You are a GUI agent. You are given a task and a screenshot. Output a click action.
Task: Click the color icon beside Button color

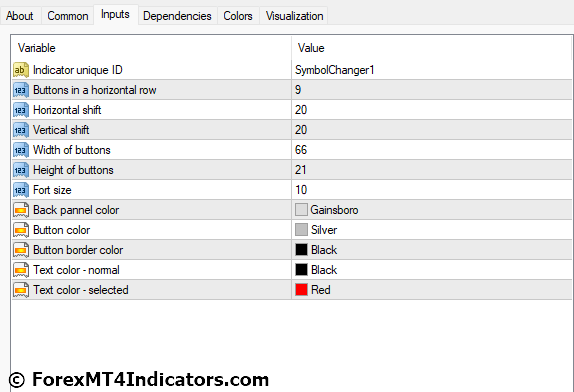click(x=20, y=230)
